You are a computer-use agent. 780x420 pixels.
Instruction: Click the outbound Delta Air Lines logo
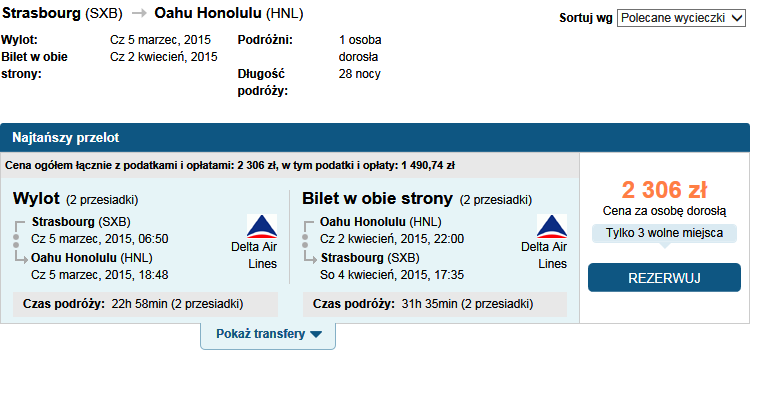pos(262,226)
